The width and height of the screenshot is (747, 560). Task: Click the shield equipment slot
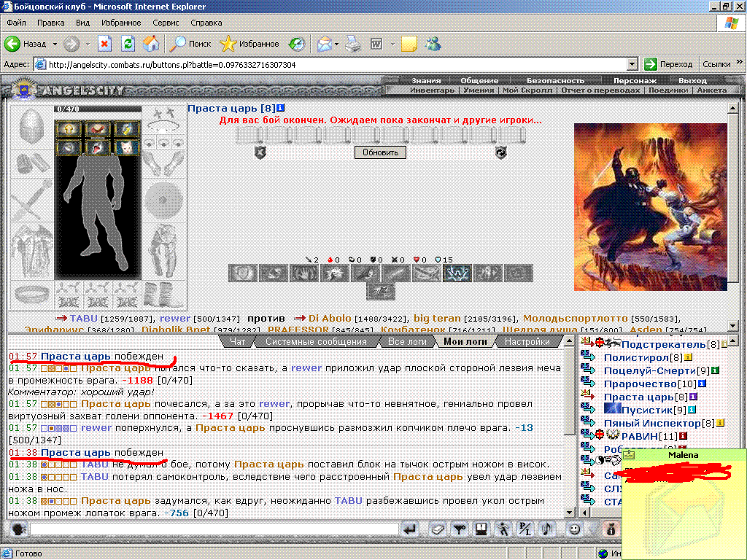coord(163,200)
